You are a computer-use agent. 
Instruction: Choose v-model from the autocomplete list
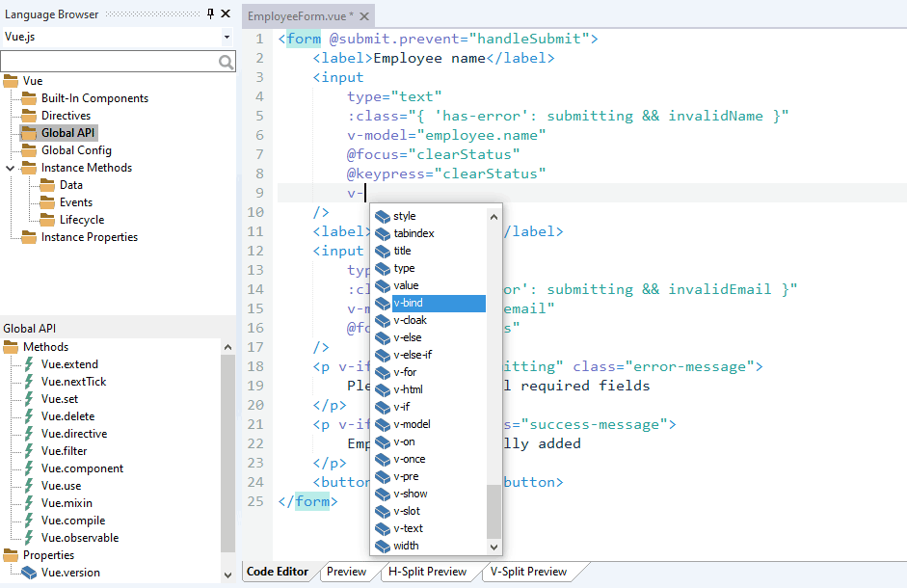tap(412, 424)
